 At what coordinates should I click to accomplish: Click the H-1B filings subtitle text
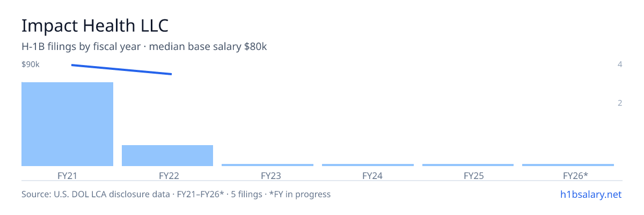click(144, 47)
